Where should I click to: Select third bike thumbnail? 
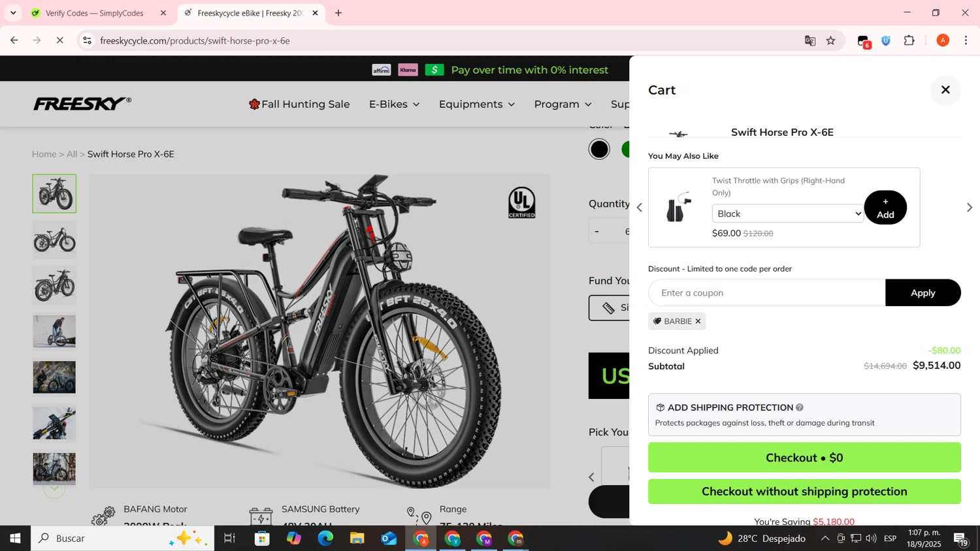pyautogui.click(x=54, y=285)
